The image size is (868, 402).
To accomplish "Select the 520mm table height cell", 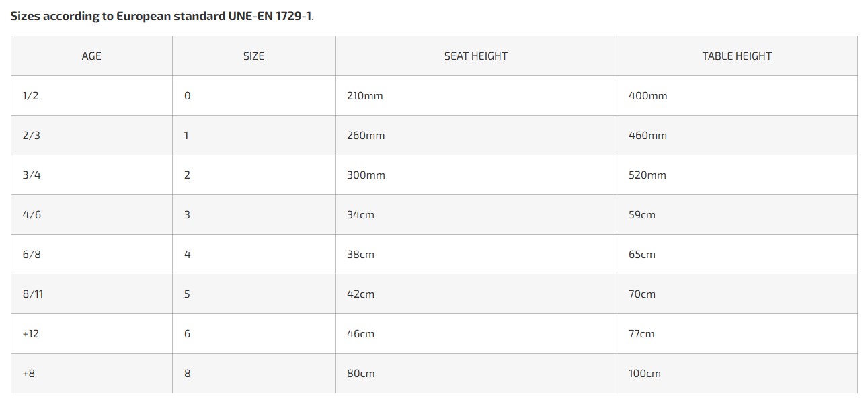I will (647, 175).
